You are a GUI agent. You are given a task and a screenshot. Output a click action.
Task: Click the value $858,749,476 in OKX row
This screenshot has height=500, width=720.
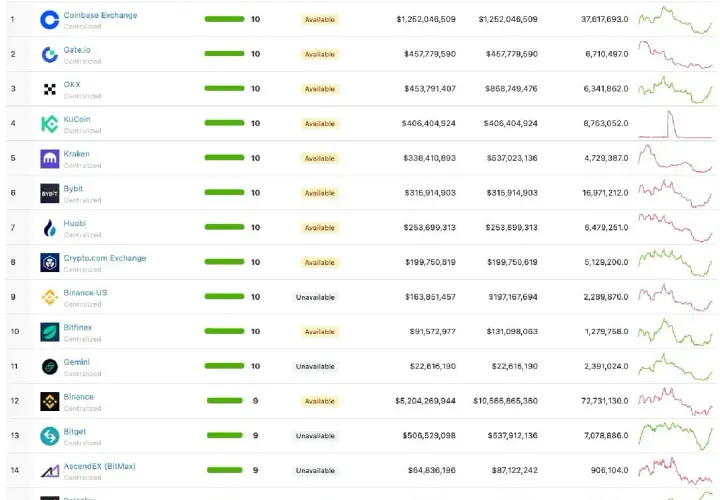[x=511, y=89]
